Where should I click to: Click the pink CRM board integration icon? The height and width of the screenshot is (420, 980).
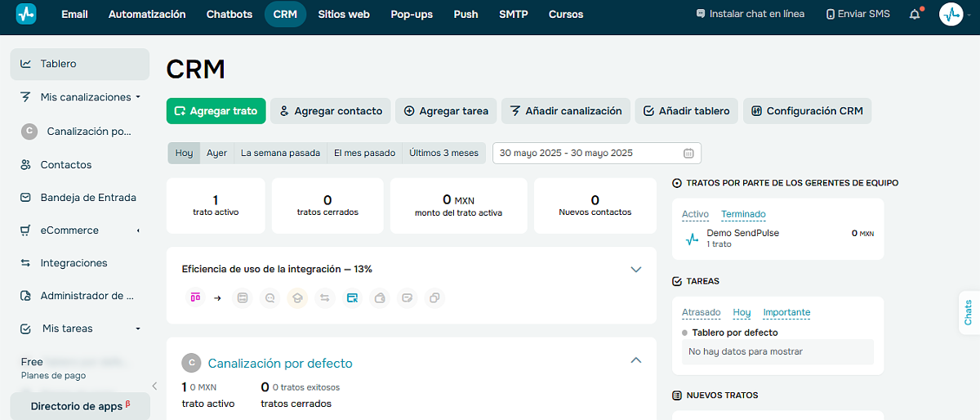pos(195,298)
